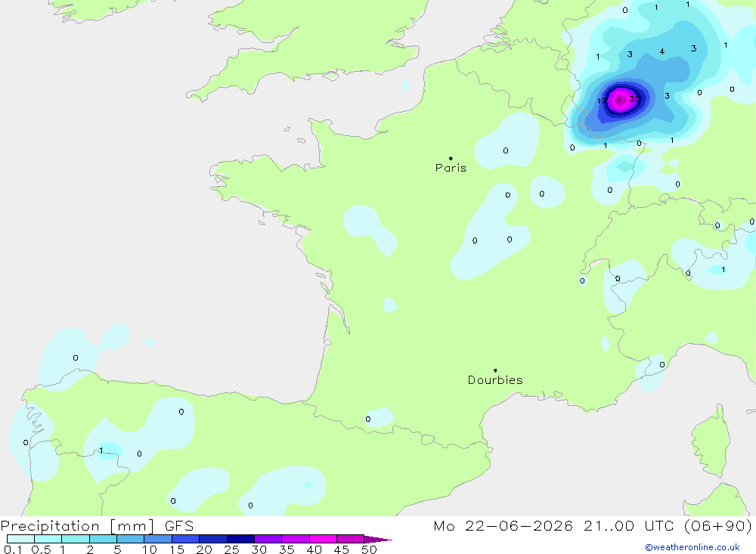Pick the 25–30 mm dark navy swatch
The image size is (756, 554).
[x=240, y=539]
